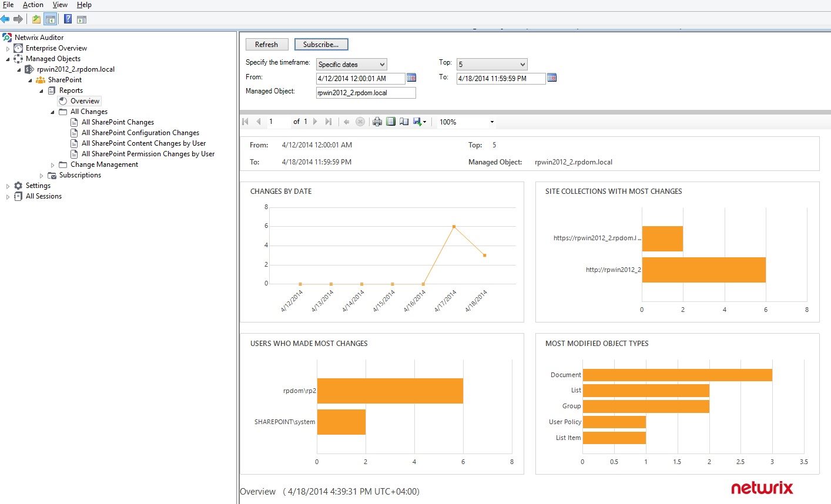Image resolution: width=831 pixels, height=504 pixels.
Task: Open the Action menu
Action: (33, 5)
